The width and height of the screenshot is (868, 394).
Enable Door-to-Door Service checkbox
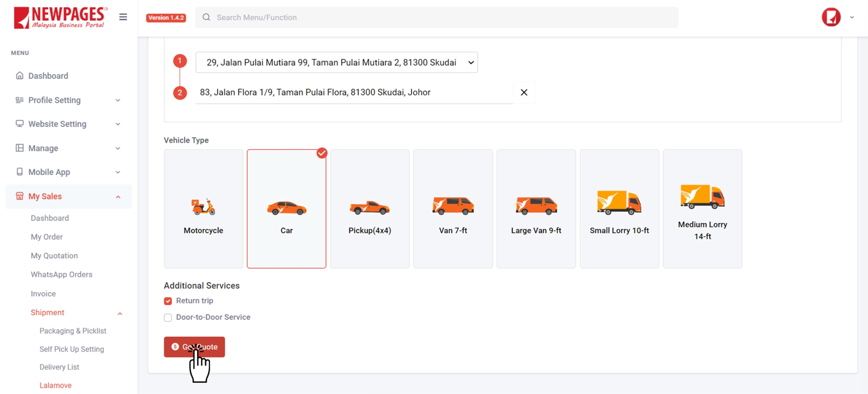click(x=168, y=317)
